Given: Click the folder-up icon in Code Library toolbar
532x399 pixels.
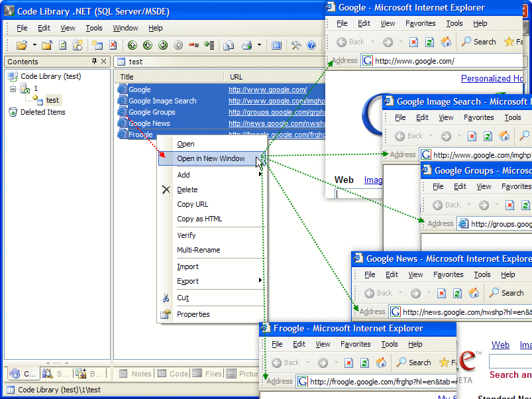Looking at the screenshot, I should 47,45.
